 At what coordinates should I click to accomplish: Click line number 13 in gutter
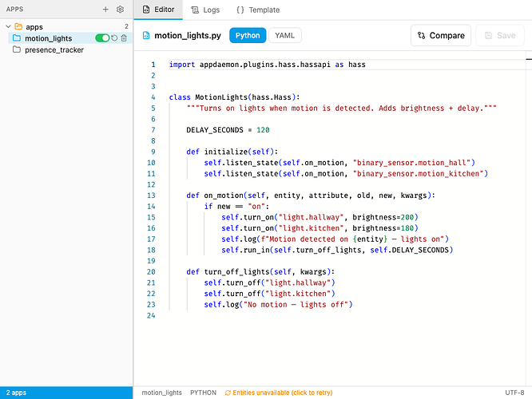151,196
